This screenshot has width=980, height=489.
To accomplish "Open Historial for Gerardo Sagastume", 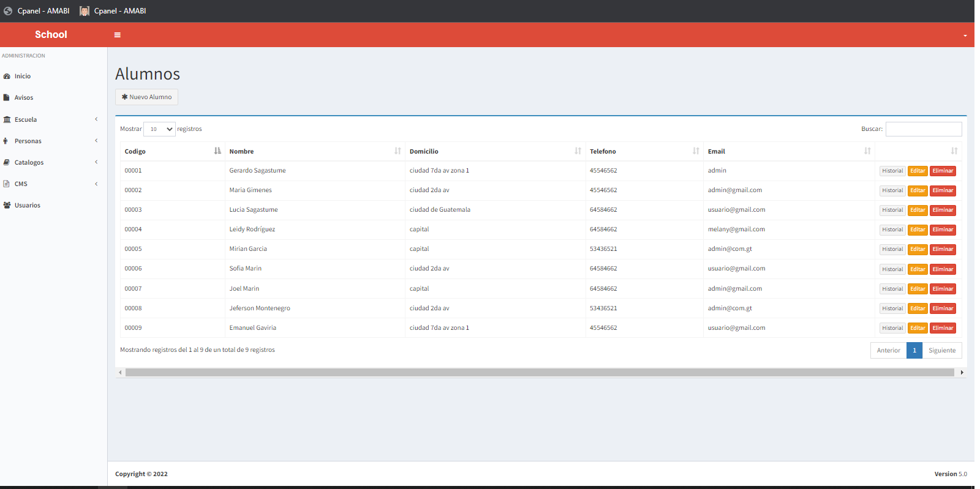I will [892, 171].
